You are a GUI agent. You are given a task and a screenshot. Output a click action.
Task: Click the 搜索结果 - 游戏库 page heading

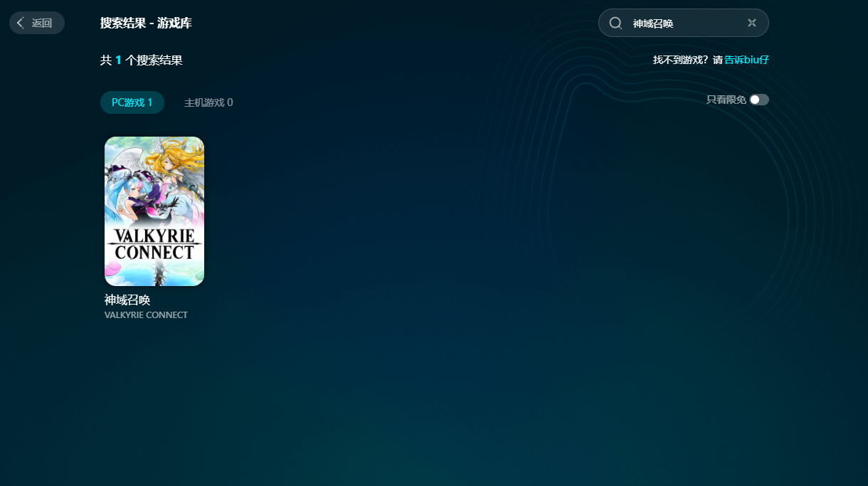[x=146, y=23]
